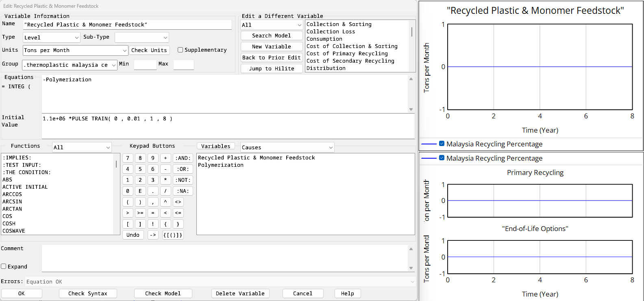The height and width of the screenshot is (301, 644).
Task: Click into the Comment text area
Action: [225, 258]
